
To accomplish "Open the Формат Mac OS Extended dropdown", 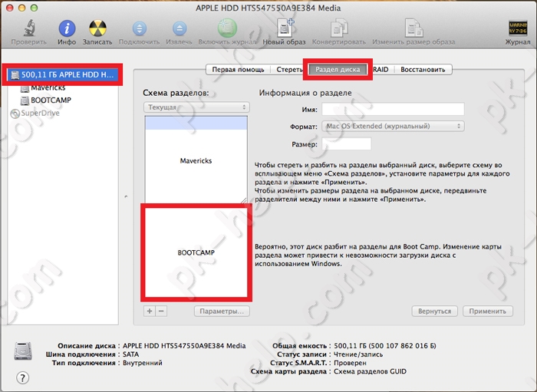I will [x=393, y=126].
